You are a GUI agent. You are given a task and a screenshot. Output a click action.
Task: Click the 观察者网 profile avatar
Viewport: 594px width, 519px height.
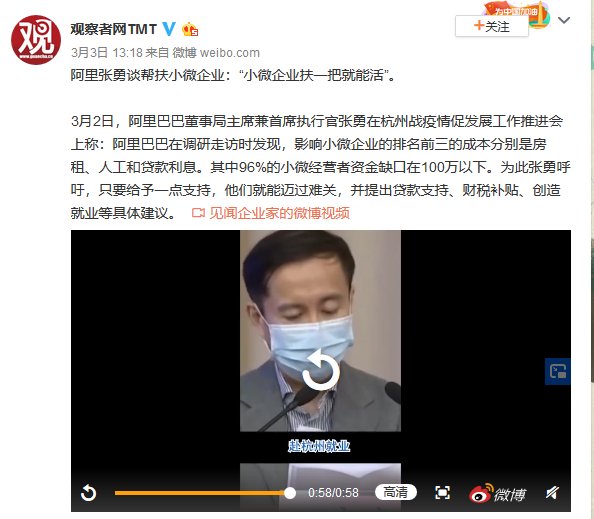[36, 40]
